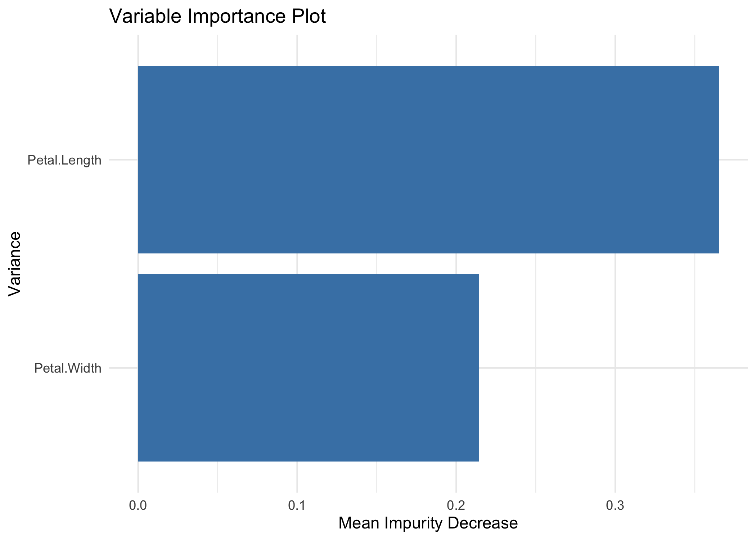Viewport: 756px width, 540px height.
Task: Click the 0.0 x-axis tick label
Action: pyautogui.click(x=138, y=505)
